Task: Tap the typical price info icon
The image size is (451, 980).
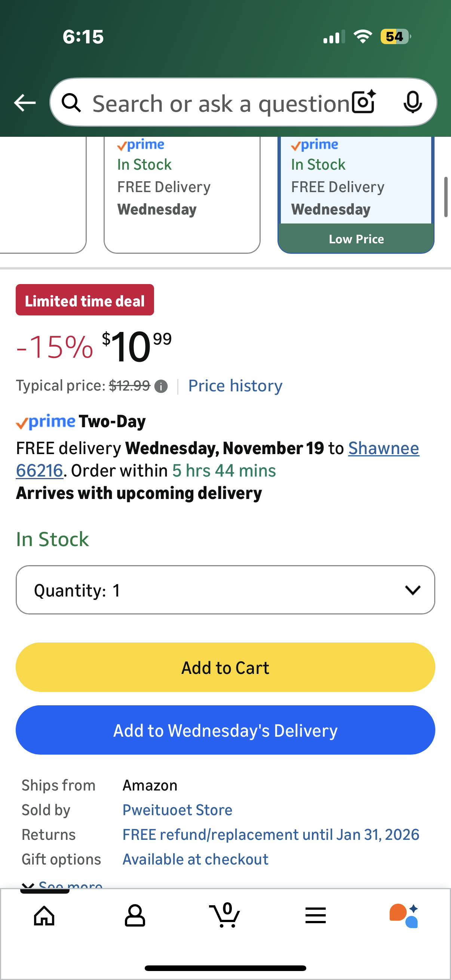Action: click(161, 386)
